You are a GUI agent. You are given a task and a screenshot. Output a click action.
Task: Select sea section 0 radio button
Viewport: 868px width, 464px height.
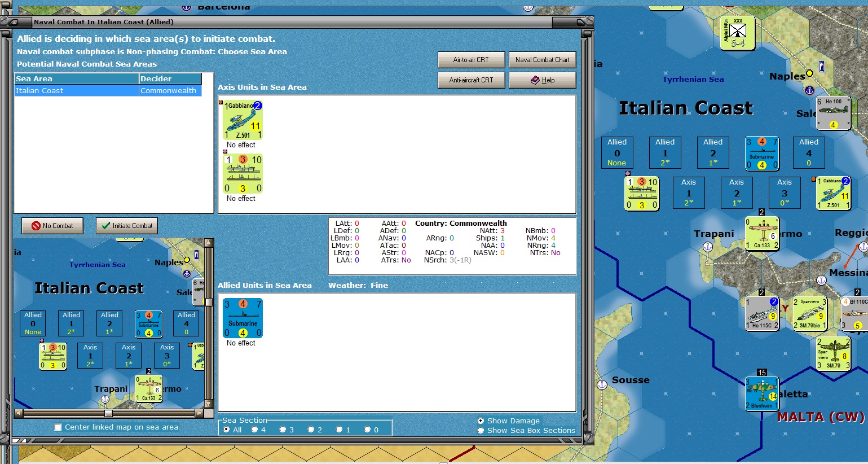click(368, 430)
